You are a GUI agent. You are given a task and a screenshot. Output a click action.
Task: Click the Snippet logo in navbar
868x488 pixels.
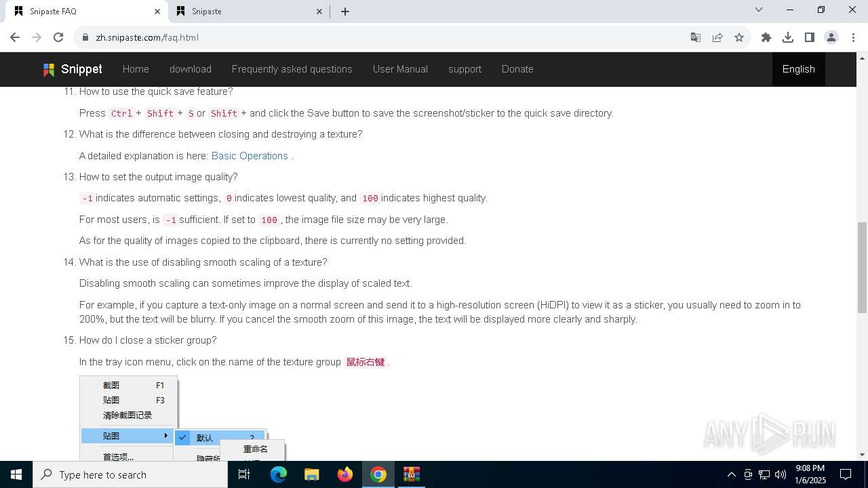(73, 69)
